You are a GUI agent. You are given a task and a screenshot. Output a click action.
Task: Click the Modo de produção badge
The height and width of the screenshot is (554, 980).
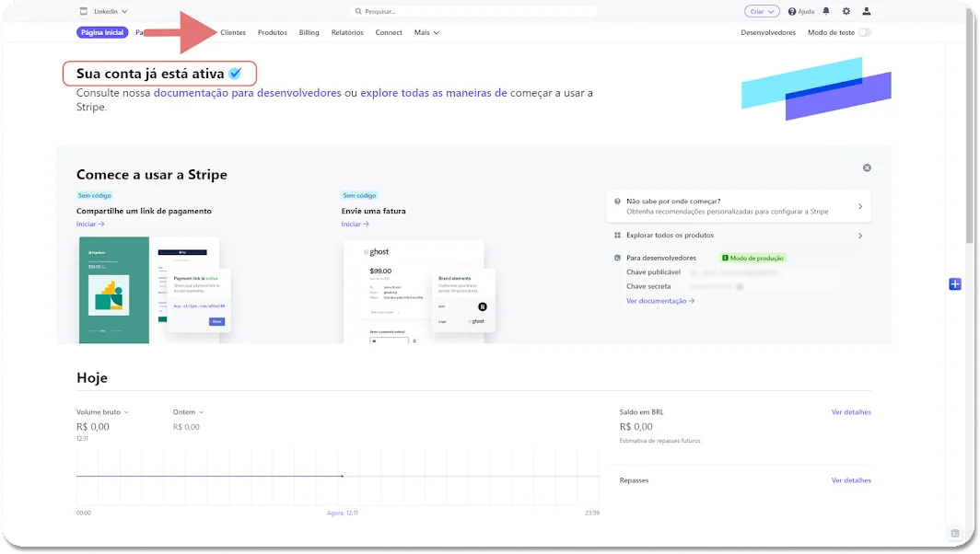point(752,258)
